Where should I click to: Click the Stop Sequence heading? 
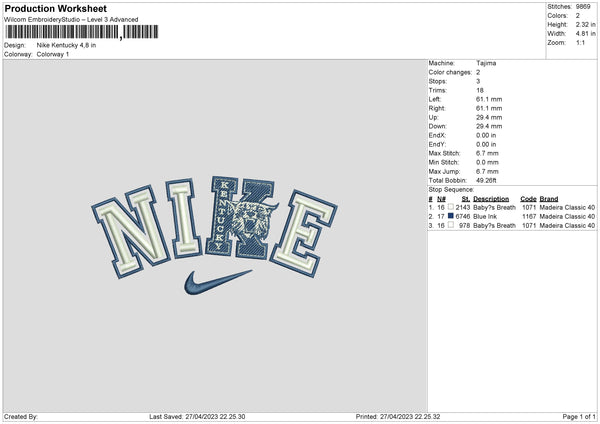click(451, 190)
